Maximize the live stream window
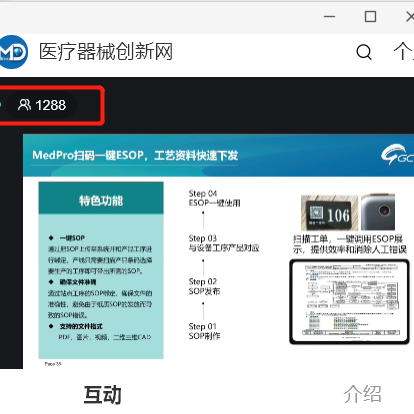Image resolution: width=414 pixels, height=414 pixels. (370, 16)
